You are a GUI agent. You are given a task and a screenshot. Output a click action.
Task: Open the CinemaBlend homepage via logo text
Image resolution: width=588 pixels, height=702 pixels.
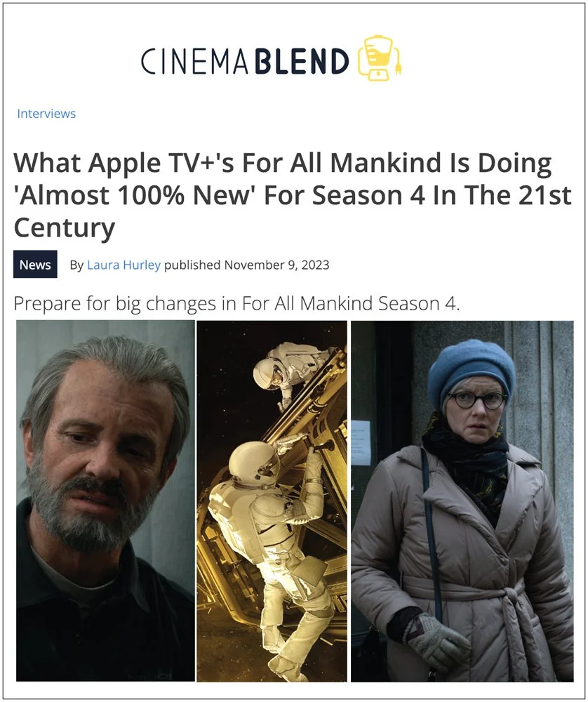(x=245, y=61)
